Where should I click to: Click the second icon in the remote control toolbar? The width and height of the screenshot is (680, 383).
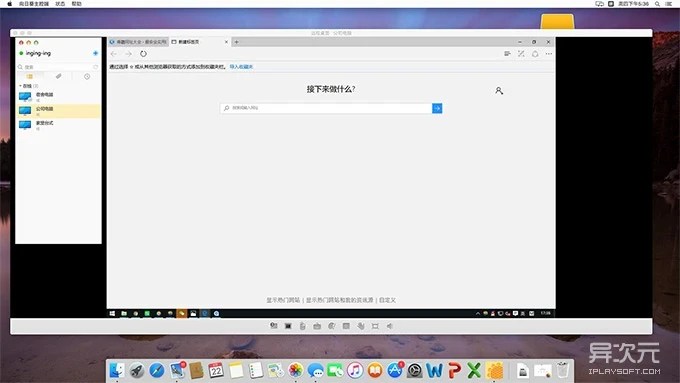tap(288, 326)
